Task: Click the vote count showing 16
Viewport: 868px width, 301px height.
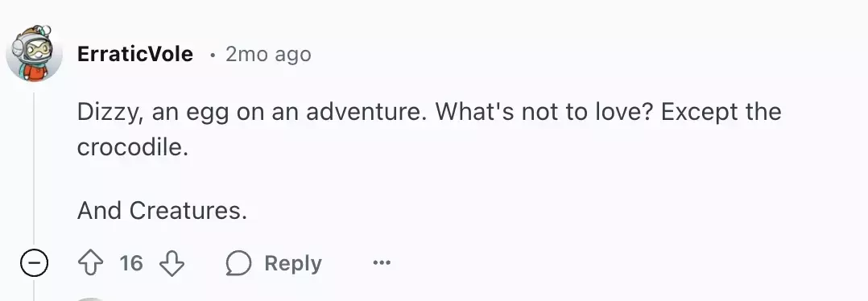Action: tap(131, 263)
